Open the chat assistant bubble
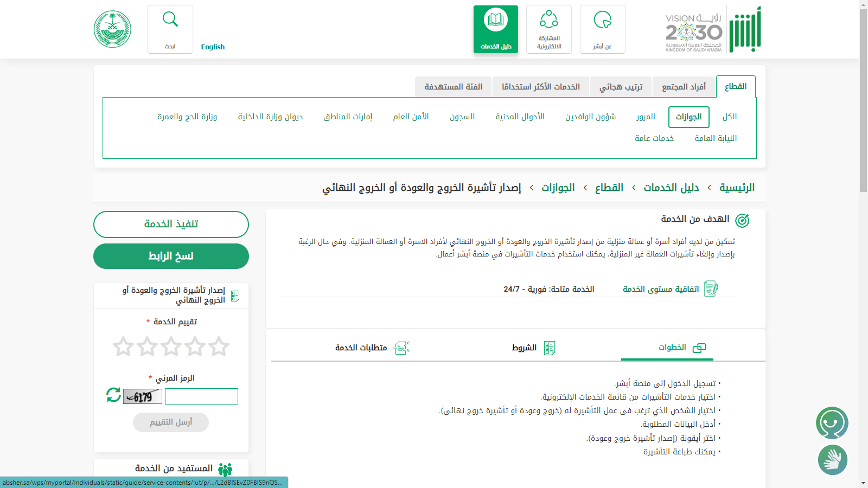 [x=832, y=423]
